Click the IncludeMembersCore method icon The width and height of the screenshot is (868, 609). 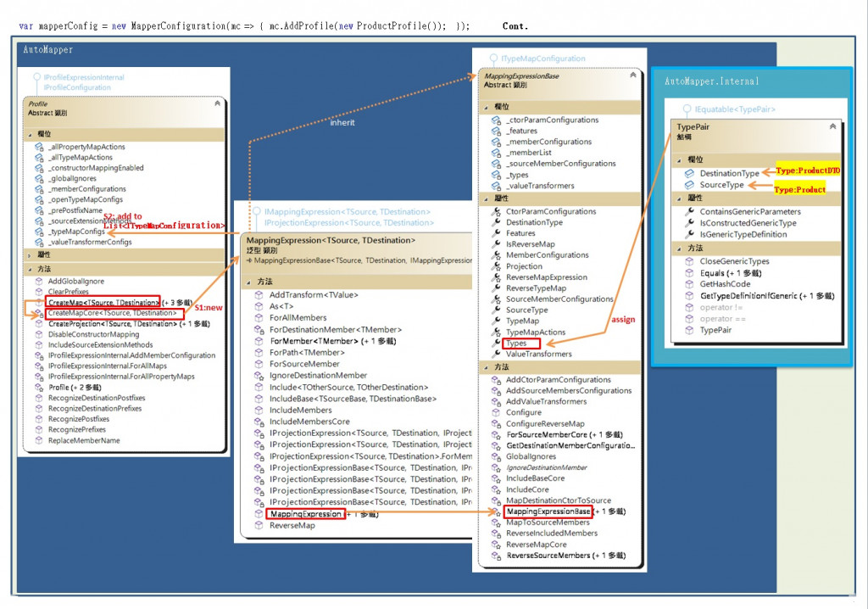pos(259,422)
